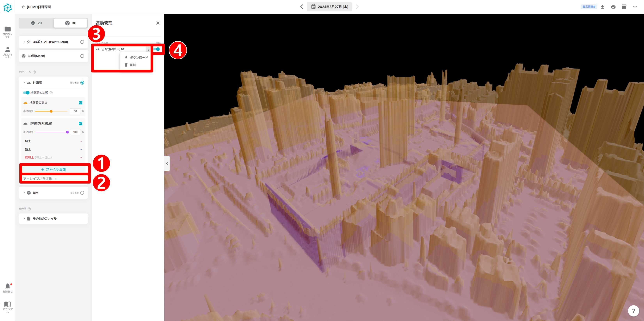644x321 pixels.
Task: Expand the BIM section
Action: pos(24,193)
